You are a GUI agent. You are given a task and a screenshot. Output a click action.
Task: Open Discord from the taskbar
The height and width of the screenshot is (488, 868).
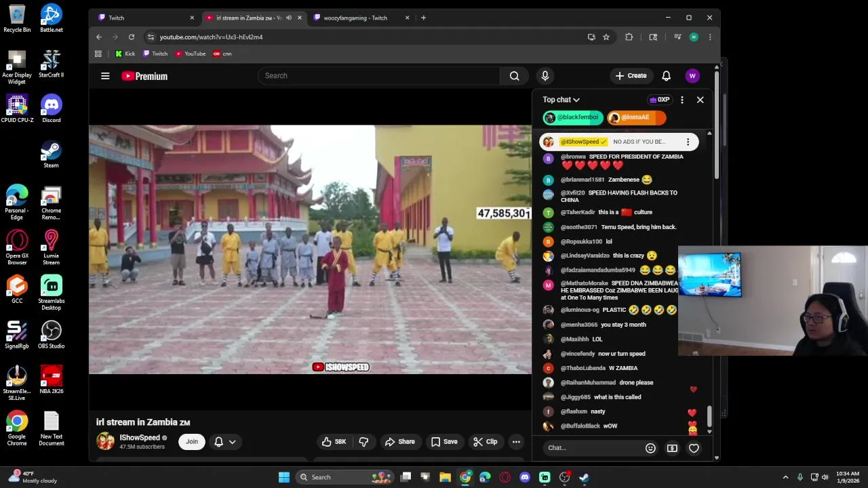pyautogui.click(x=525, y=477)
